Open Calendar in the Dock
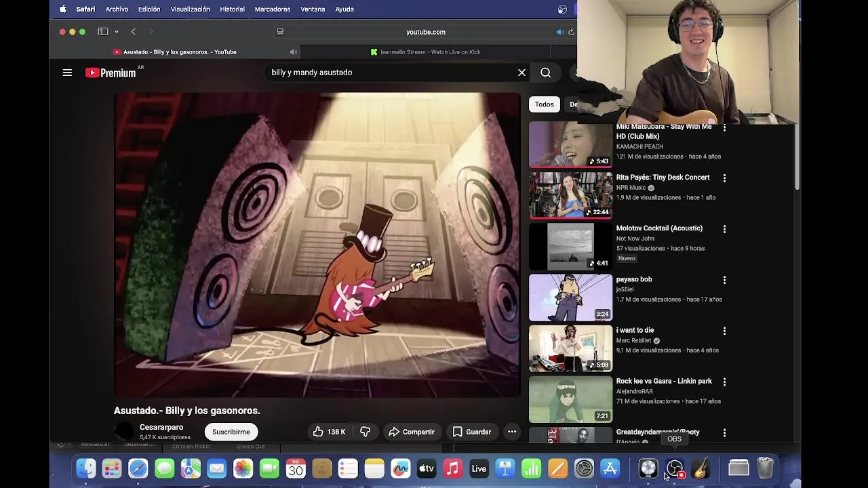The width and height of the screenshot is (868, 488). click(x=296, y=468)
